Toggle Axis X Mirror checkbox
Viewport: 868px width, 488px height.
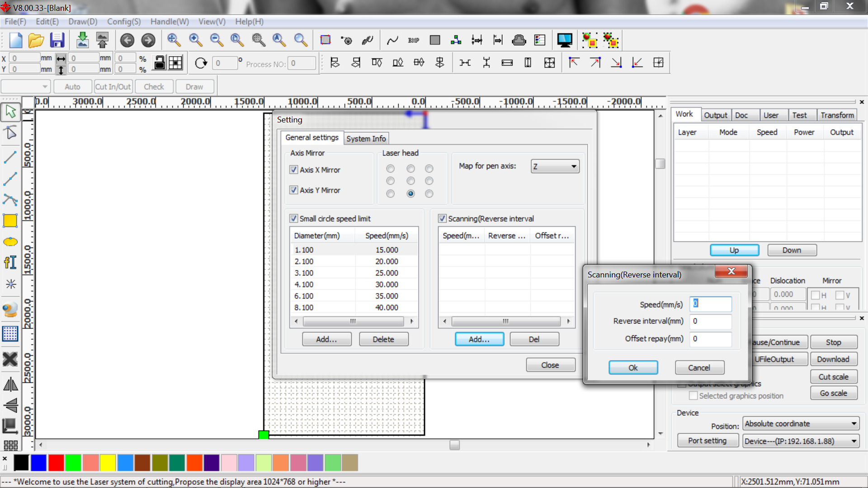(x=294, y=169)
